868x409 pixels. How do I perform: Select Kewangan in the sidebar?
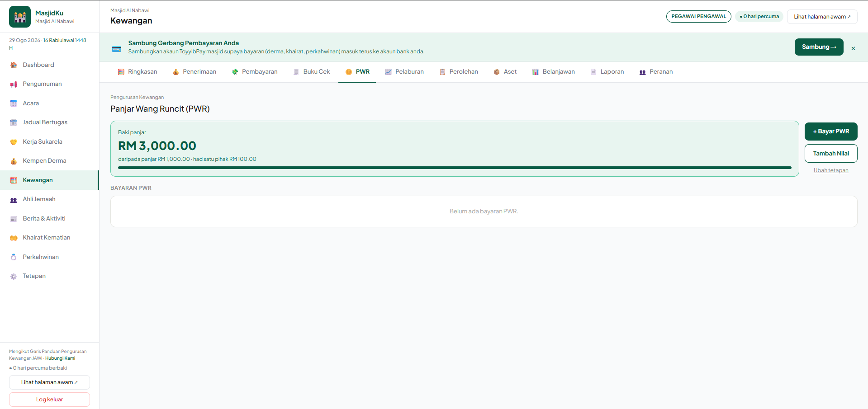[x=49, y=180]
